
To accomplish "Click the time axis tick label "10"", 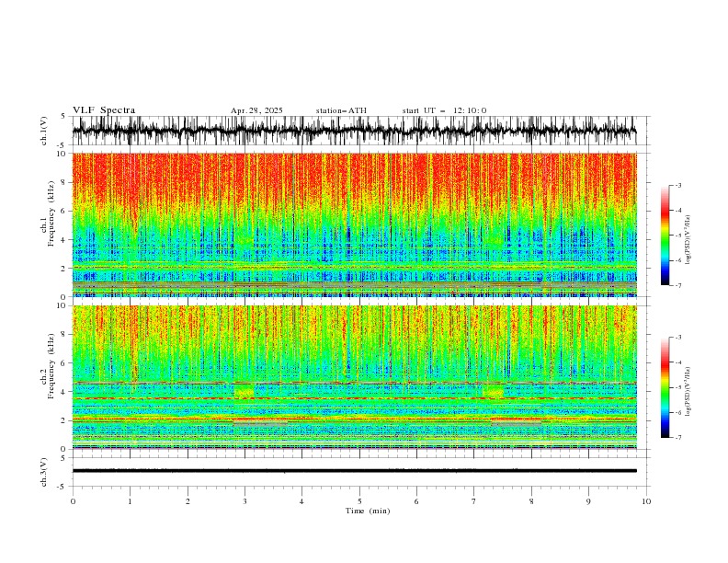I will click(646, 501).
